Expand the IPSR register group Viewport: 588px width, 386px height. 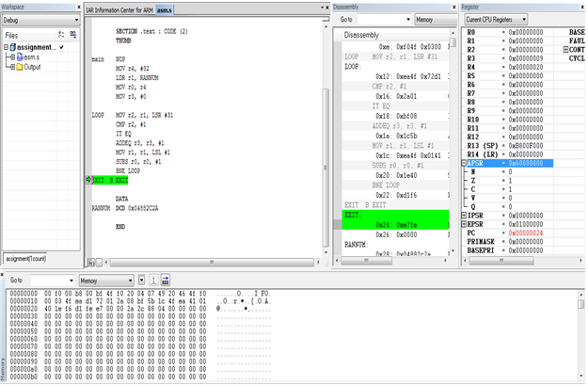[x=464, y=216]
